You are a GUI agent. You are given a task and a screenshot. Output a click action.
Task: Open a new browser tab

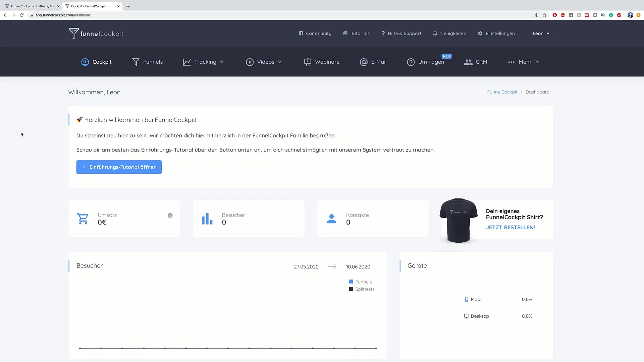[128, 6]
